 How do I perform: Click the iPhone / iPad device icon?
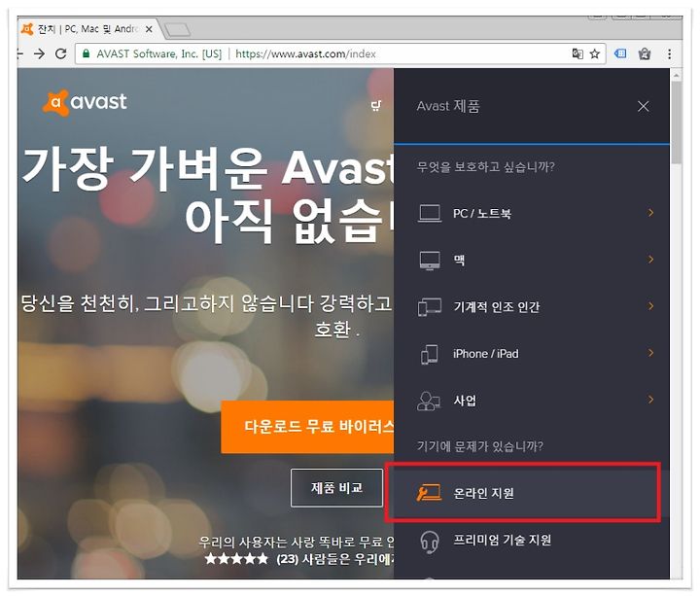(x=430, y=354)
